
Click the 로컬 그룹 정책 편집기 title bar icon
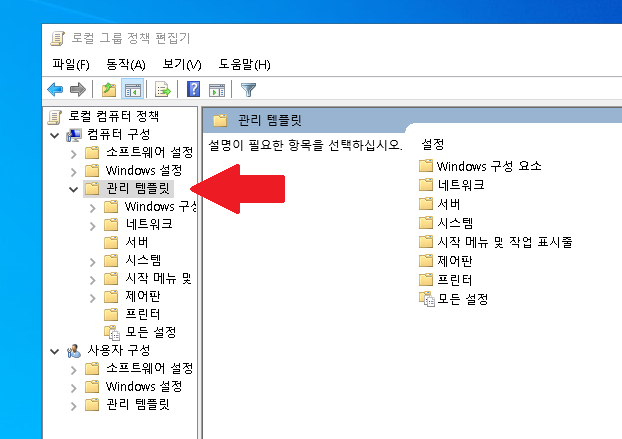click(58, 38)
